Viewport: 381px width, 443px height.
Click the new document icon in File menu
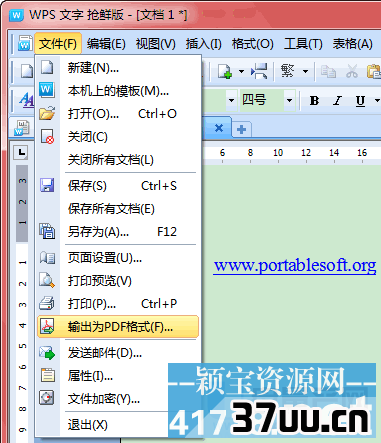click(x=47, y=67)
